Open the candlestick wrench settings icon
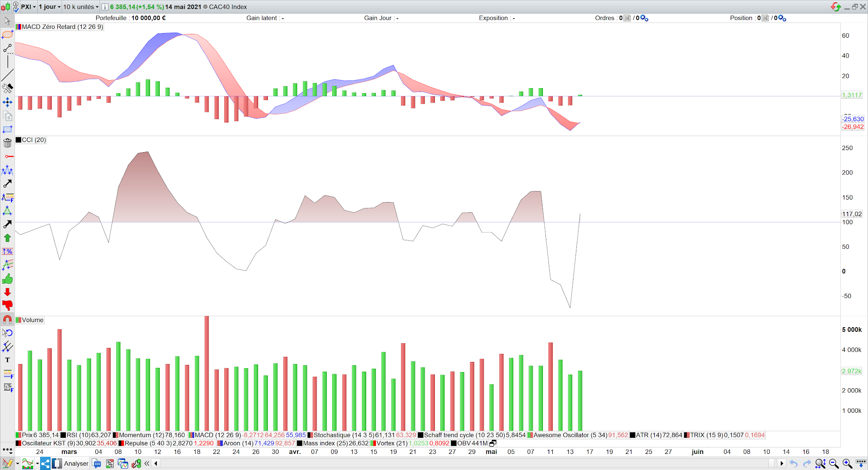This screenshot has height=470, width=868. (x=136, y=464)
